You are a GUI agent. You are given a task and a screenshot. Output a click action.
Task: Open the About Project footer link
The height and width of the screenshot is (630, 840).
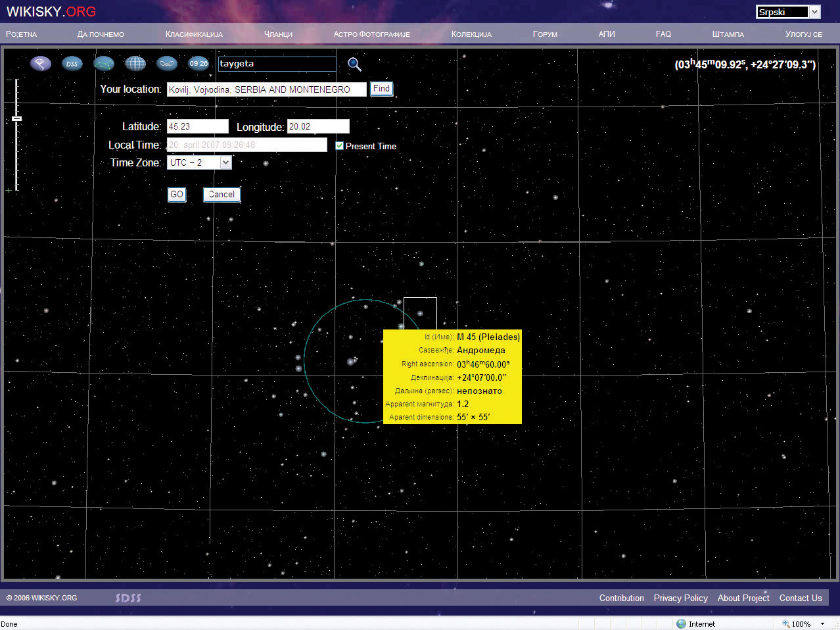743,598
